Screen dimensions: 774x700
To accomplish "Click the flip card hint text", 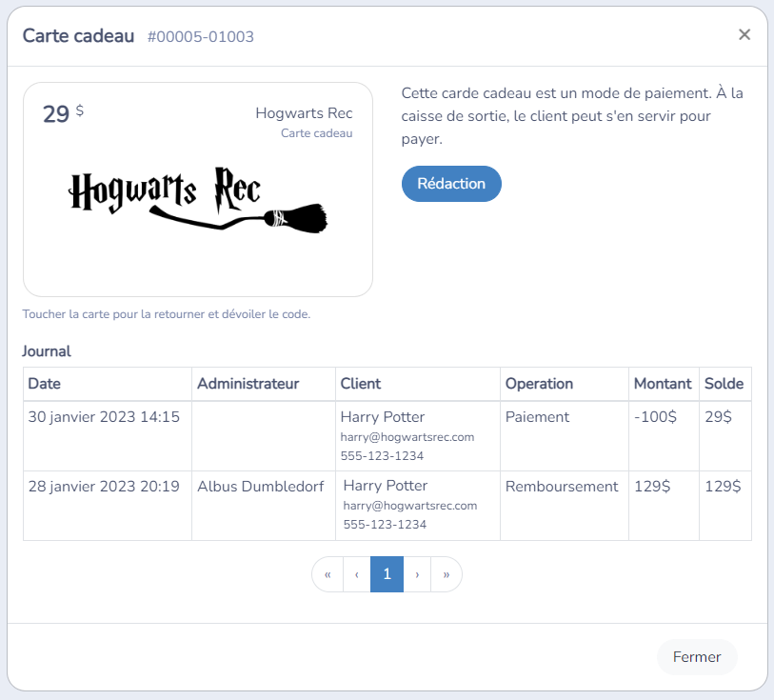I will pyautogui.click(x=167, y=314).
